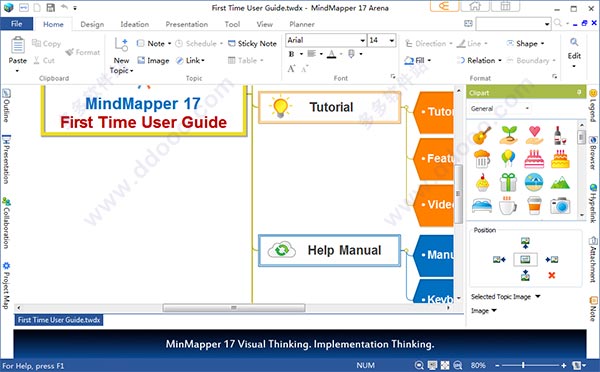This screenshot has height=372, width=600.
Task: Switch to the Ideation tab
Action: [135, 24]
